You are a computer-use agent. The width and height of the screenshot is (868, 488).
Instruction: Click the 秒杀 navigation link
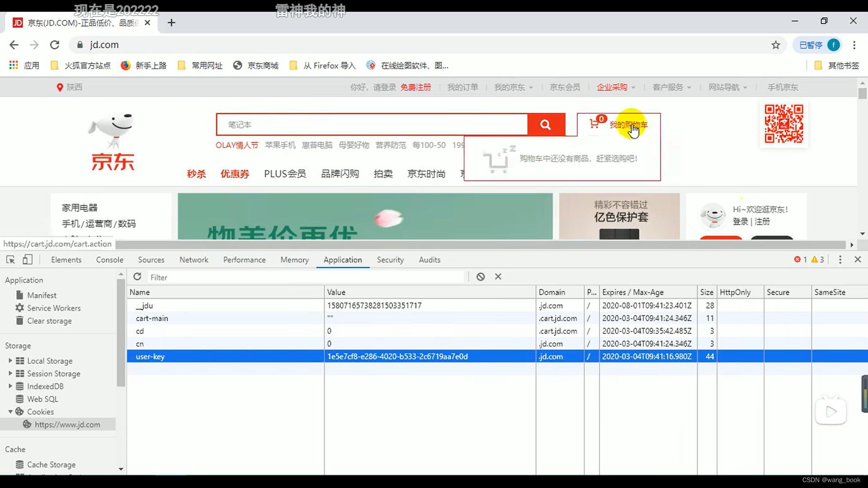(196, 174)
